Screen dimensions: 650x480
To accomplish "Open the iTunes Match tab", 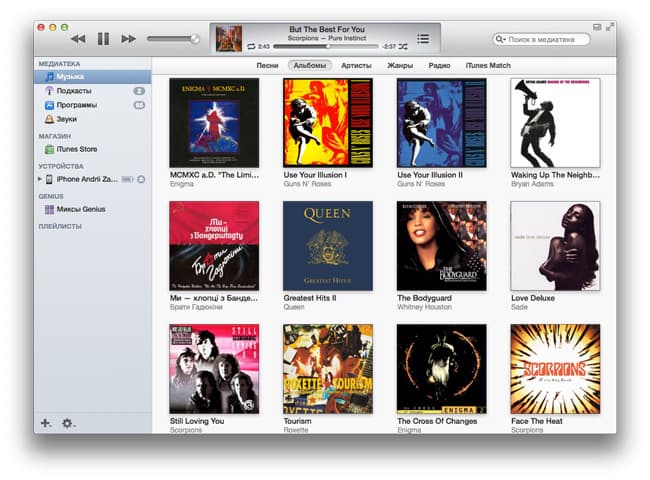I will click(x=488, y=65).
